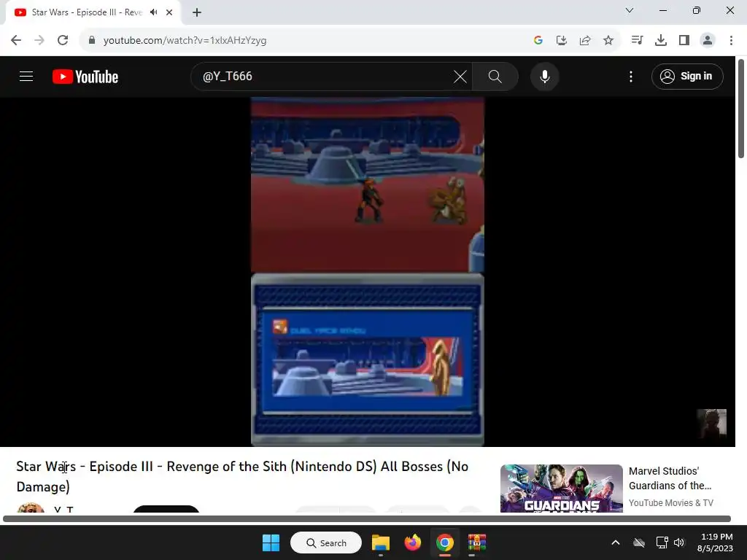The height and width of the screenshot is (560, 747).
Task: Click the vertical page scrollbar
Action: (x=741, y=108)
